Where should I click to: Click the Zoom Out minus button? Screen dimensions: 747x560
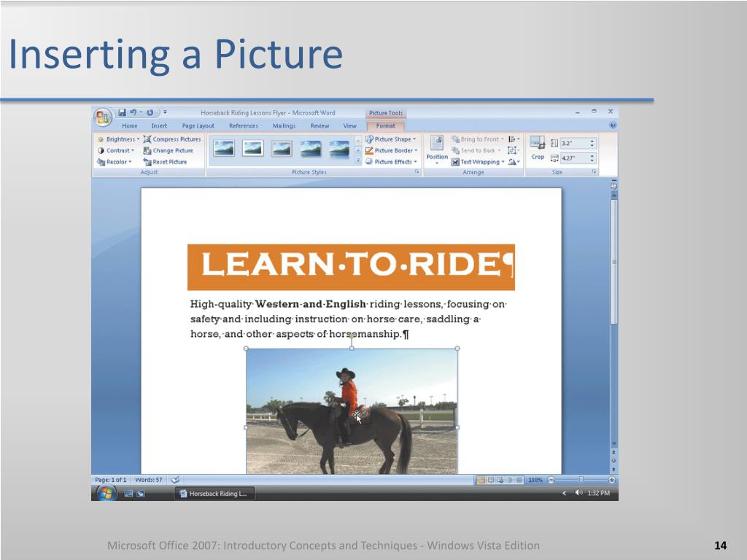(x=551, y=480)
